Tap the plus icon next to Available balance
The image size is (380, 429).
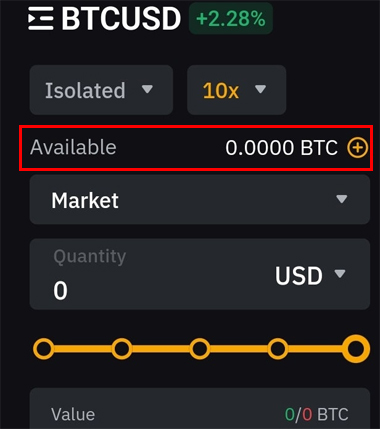[x=358, y=148]
